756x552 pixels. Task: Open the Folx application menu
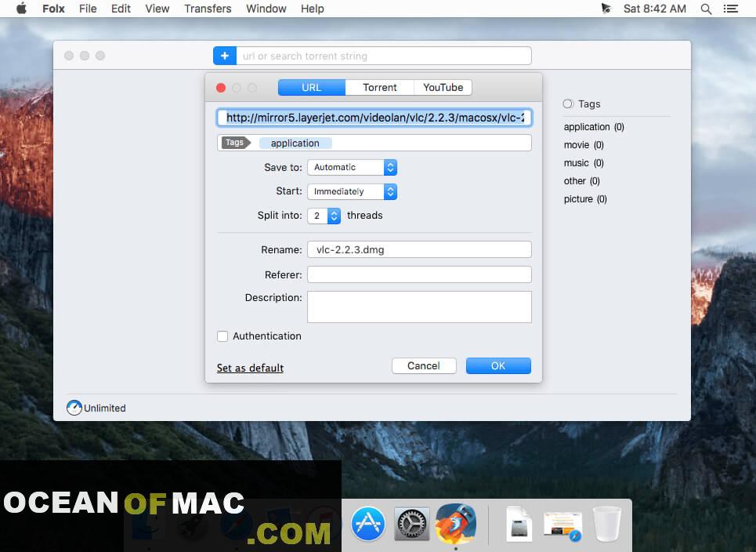pyautogui.click(x=53, y=9)
